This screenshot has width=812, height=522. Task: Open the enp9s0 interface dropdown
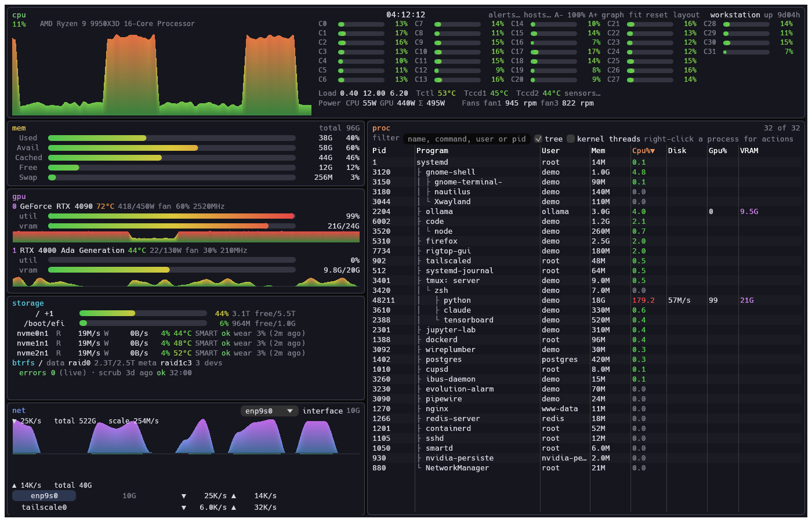click(270, 411)
